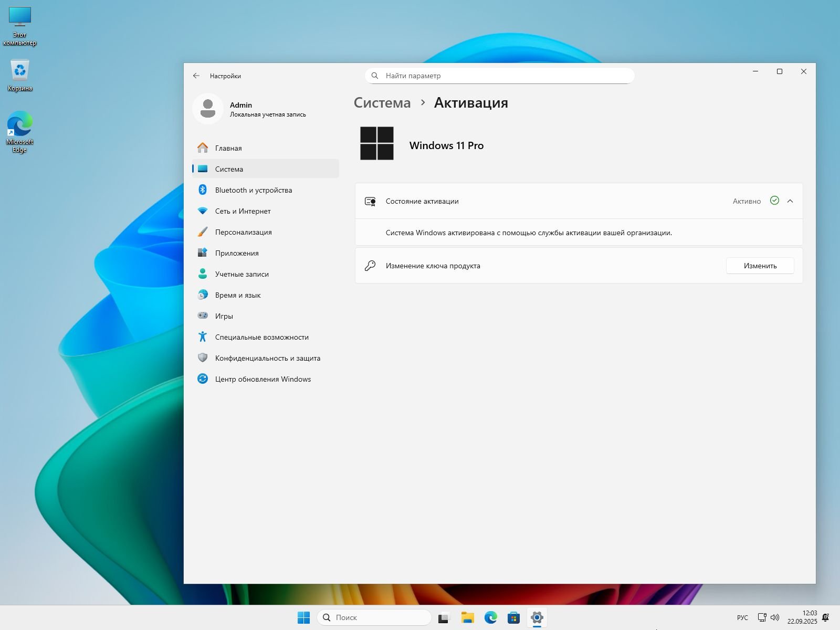840x630 pixels.
Task: Click the back arrow in Settings header
Action: (196, 76)
